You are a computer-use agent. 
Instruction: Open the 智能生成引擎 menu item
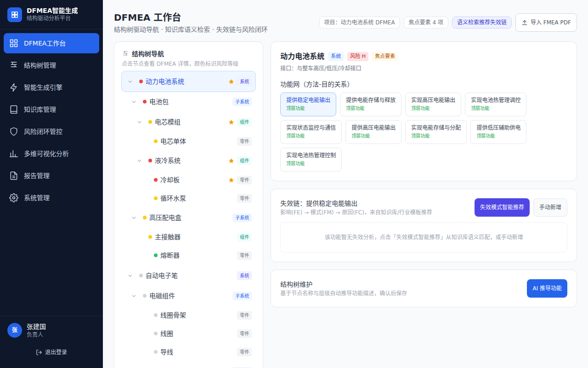click(x=51, y=87)
